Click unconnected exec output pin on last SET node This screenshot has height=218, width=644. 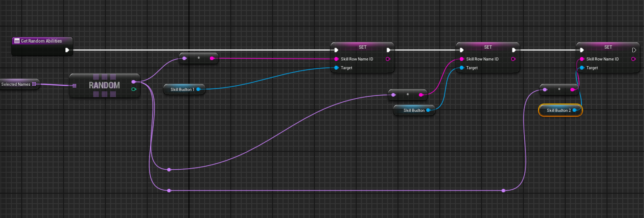pos(634,50)
